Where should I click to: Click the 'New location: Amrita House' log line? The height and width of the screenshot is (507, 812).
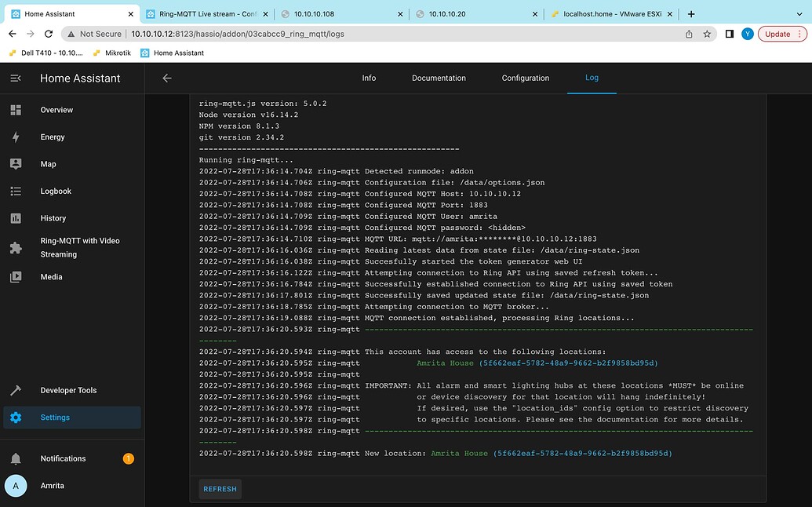435,453
